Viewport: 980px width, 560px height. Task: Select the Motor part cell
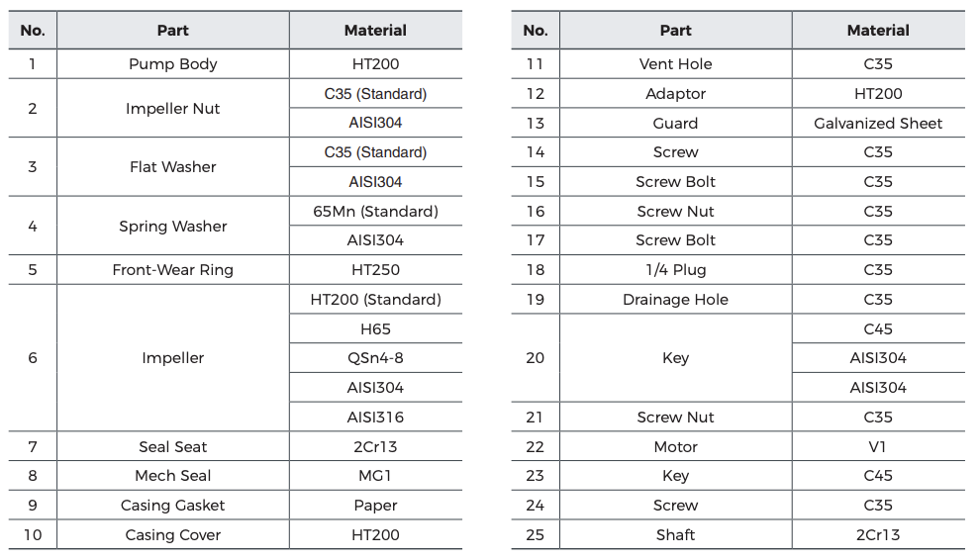(x=675, y=447)
